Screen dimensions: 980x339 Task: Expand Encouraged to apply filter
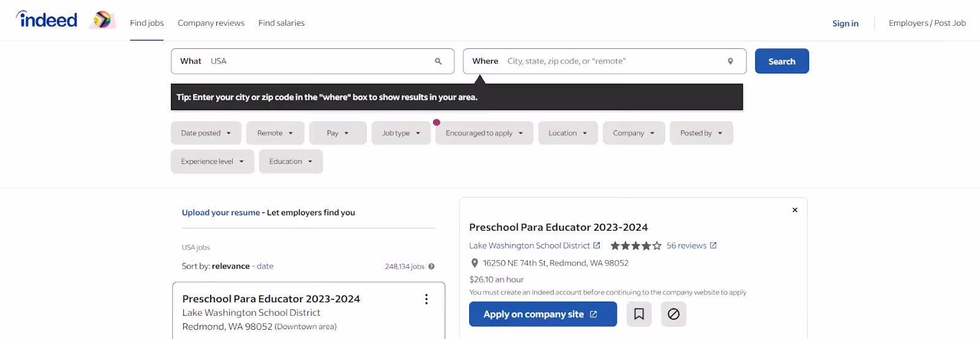[484, 133]
